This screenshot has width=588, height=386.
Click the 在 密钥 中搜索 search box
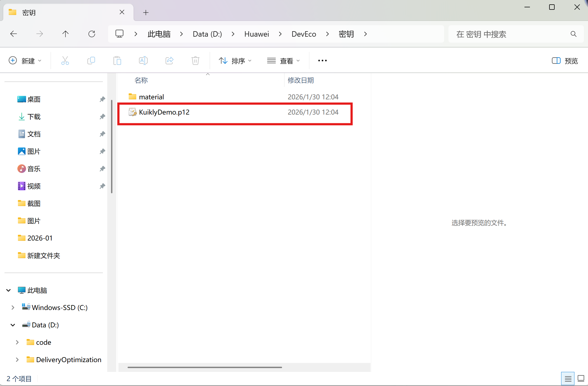coord(510,34)
